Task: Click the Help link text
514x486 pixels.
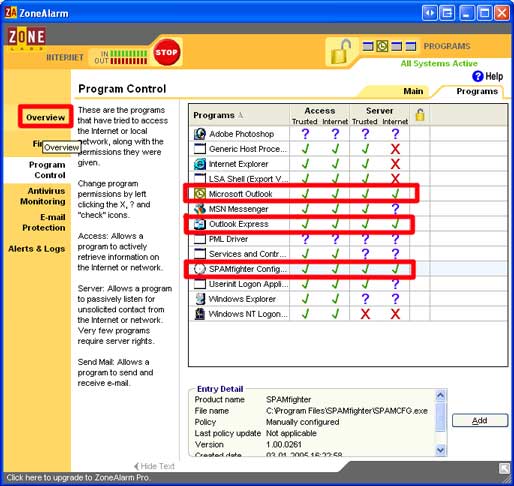Action: [494, 76]
